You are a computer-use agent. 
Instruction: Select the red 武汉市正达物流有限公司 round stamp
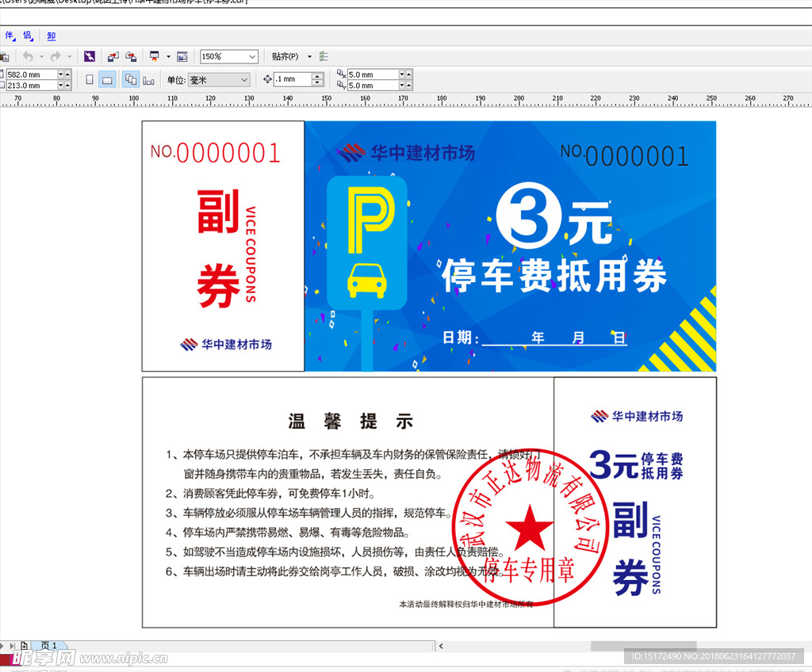530,526
